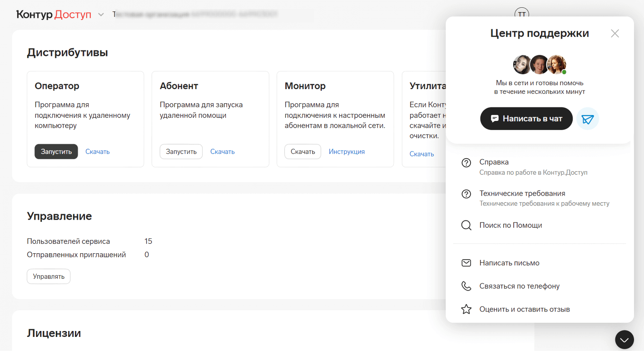The height and width of the screenshot is (351, 644).
Task: Click Скачать link in the Утилита card
Action: [422, 154]
